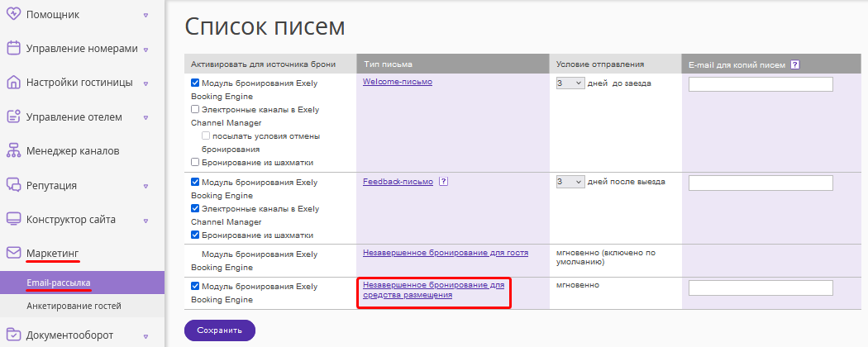Click the chat bubbles icon for Репутация

(x=13, y=185)
